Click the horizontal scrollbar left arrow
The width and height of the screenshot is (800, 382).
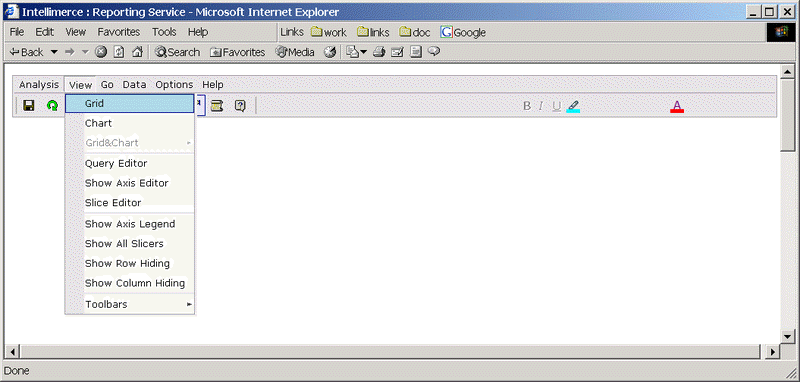pos(12,351)
